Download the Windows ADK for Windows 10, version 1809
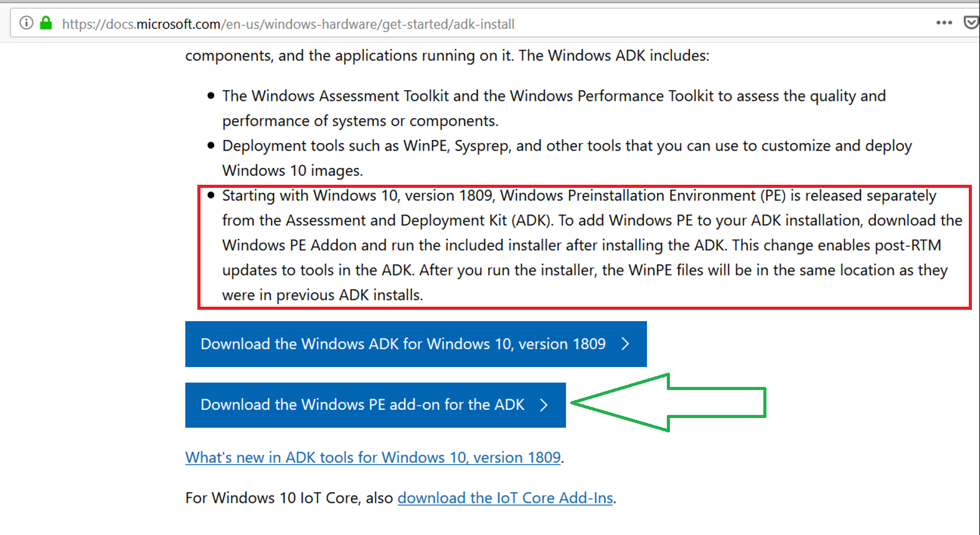Screen dimensions: 980x535 [416, 344]
